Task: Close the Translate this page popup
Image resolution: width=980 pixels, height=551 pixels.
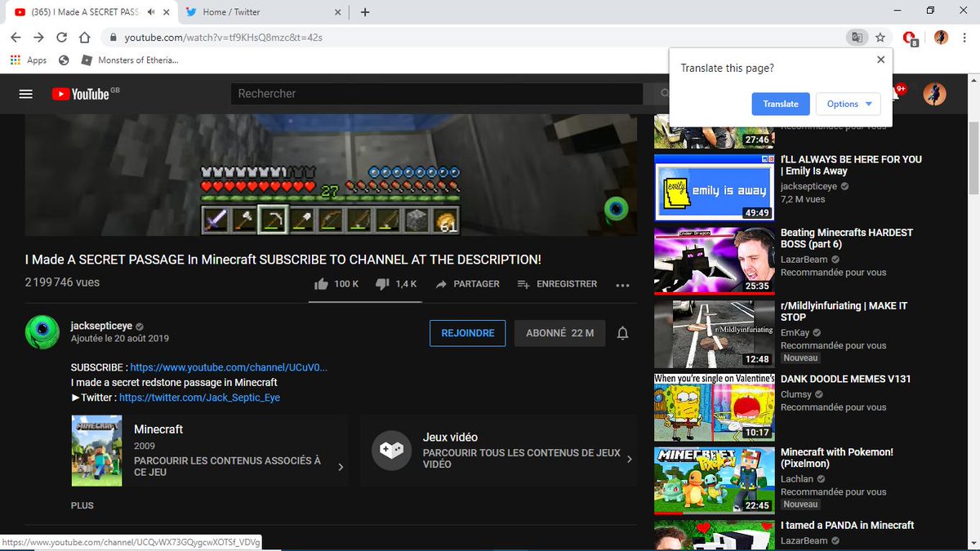Action: (880, 60)
